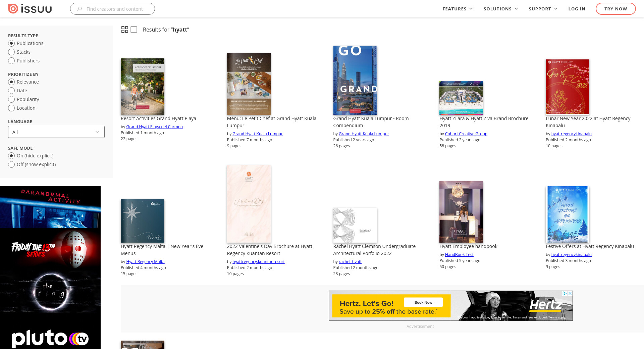Image resolution: width=644 pixels, height=349 pixels.
Task: Click the search magnifier icon
Action: pos(79,9)
